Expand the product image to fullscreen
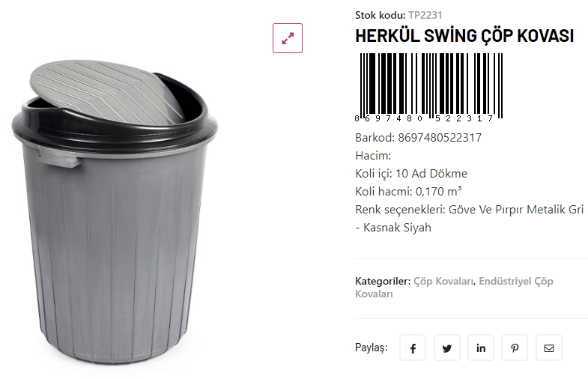This screenshot has width=588, height=379. point(287,38)
